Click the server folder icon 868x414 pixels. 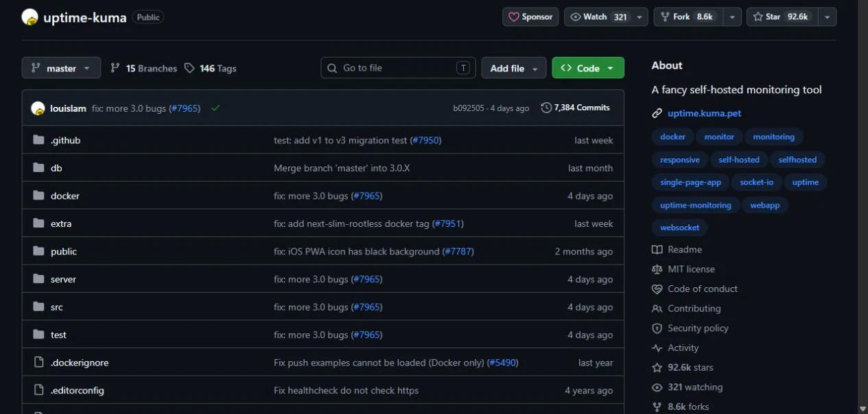point(38,279)
